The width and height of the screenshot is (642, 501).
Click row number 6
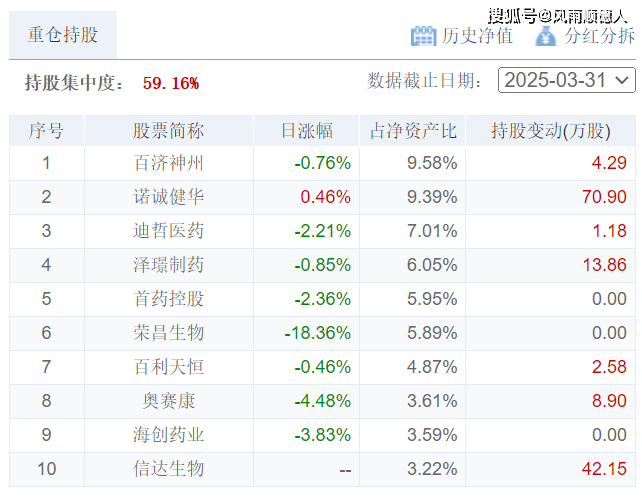pyautogui.click(x=46, y=333)
